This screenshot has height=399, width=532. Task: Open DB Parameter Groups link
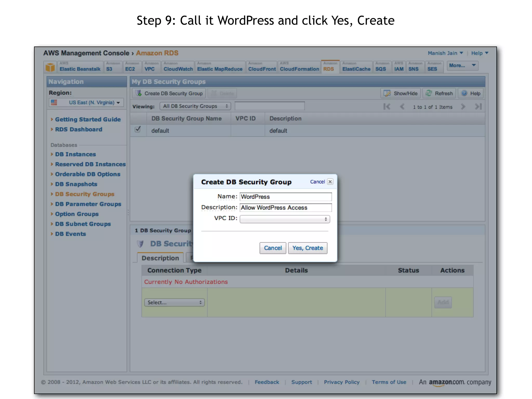88,204
